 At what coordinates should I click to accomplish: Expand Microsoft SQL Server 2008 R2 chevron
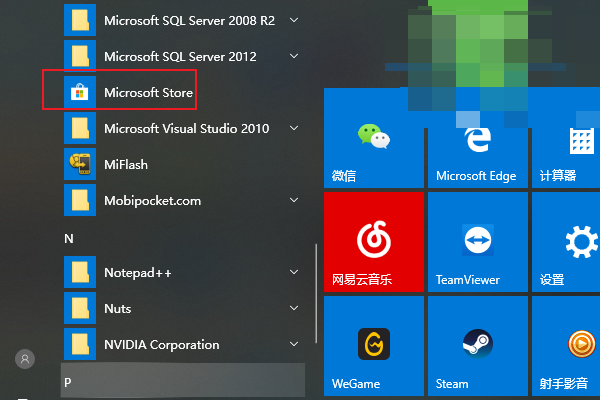[x=294, y=20]
